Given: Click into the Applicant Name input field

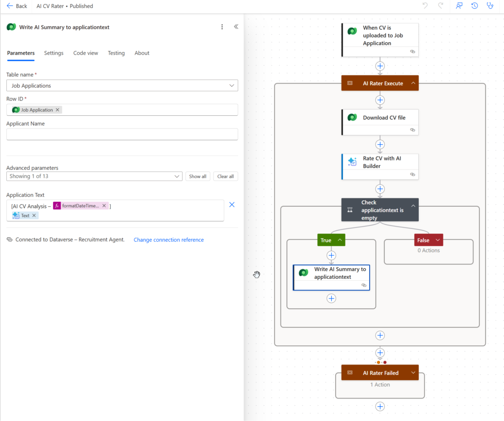Looking at the screenshot, I should [122, 134].
